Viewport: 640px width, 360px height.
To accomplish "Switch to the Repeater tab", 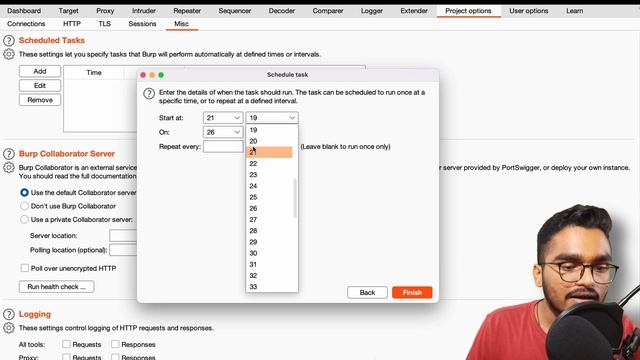I will (187, 11).
